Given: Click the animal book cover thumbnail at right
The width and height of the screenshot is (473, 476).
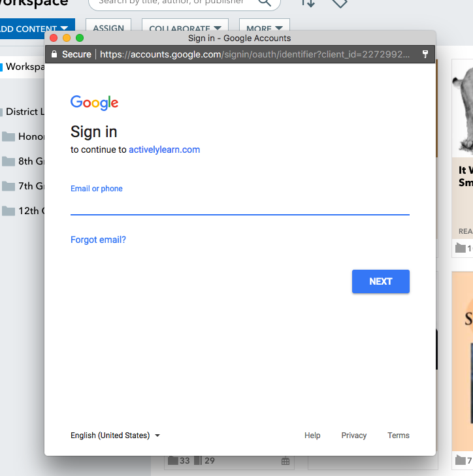Looking at the screenshot, I should coord(463,108).
